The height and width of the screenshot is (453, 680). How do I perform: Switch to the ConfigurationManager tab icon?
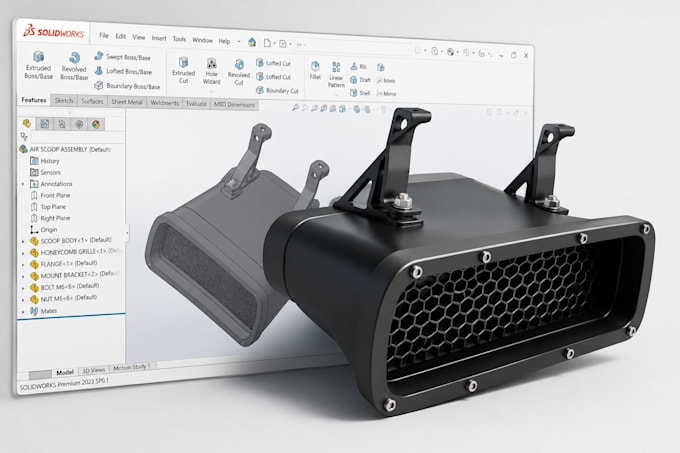62,124
